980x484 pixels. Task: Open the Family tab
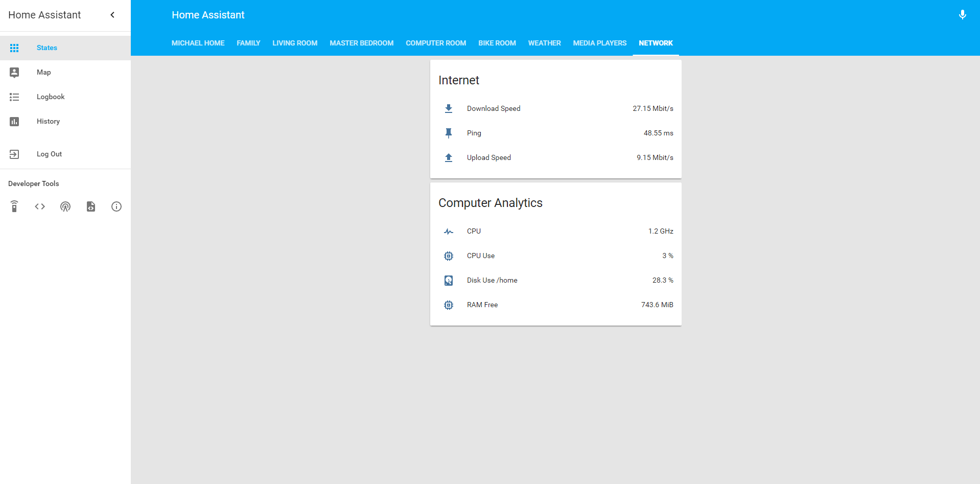[x=248, y=43]
